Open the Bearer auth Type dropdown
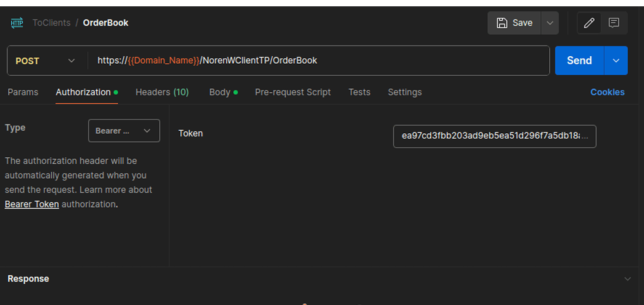This screenshot has height=305, width=644. 124,131
